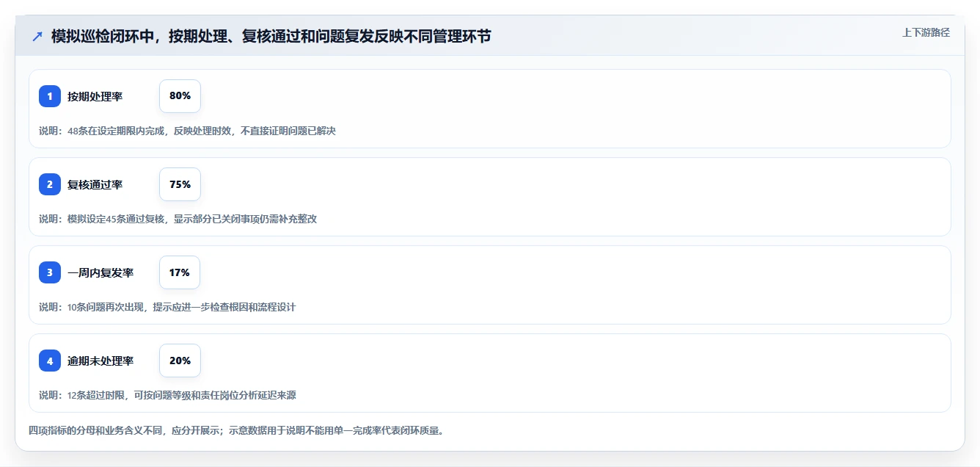
Task: Select the 75% value pill
Action: click(x=180, y=184)
